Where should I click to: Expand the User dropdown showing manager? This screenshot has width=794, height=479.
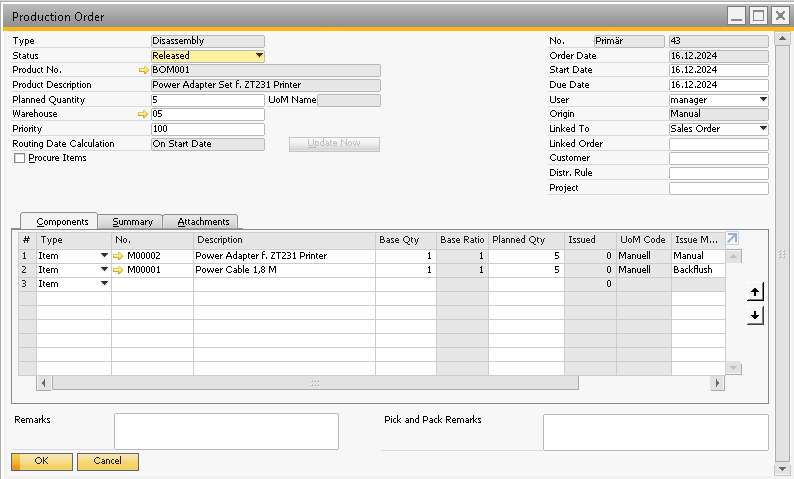(x=763, y=100)
